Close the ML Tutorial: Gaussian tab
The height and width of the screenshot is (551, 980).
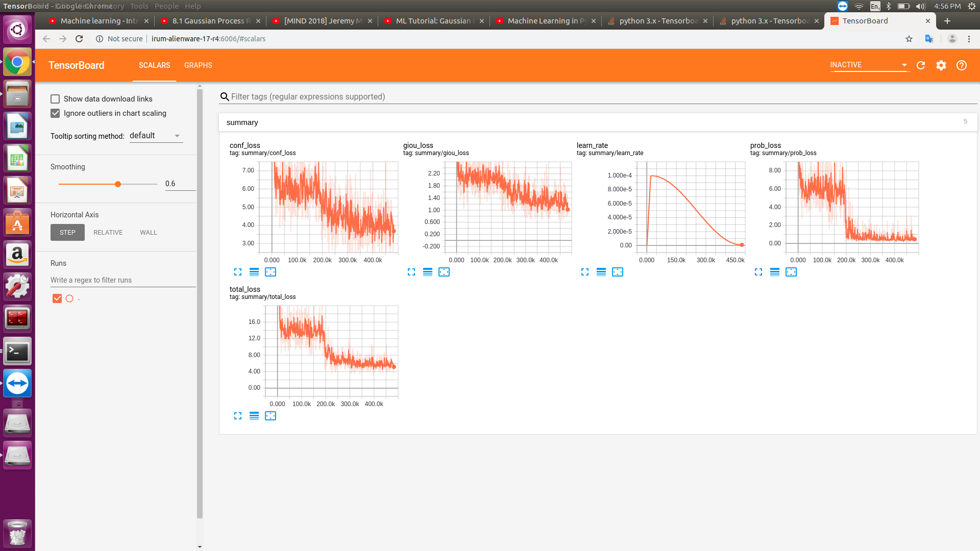[482, 21]
